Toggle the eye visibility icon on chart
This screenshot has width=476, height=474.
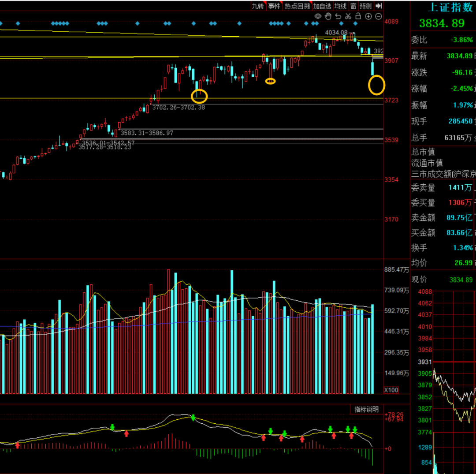tap(317, 16)
